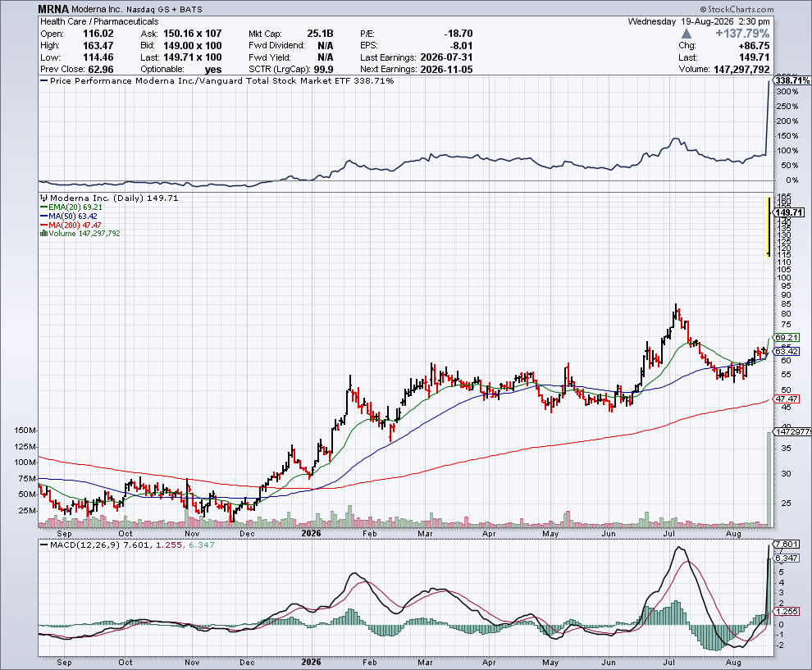This screenshot has width=812, height=670.
Task: Click the 47.47 MA200 value tag
Action: click(x=786, y=399)
